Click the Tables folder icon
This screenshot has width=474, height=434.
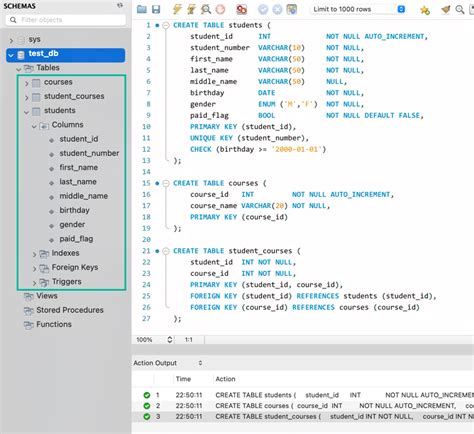click(29, 68)
